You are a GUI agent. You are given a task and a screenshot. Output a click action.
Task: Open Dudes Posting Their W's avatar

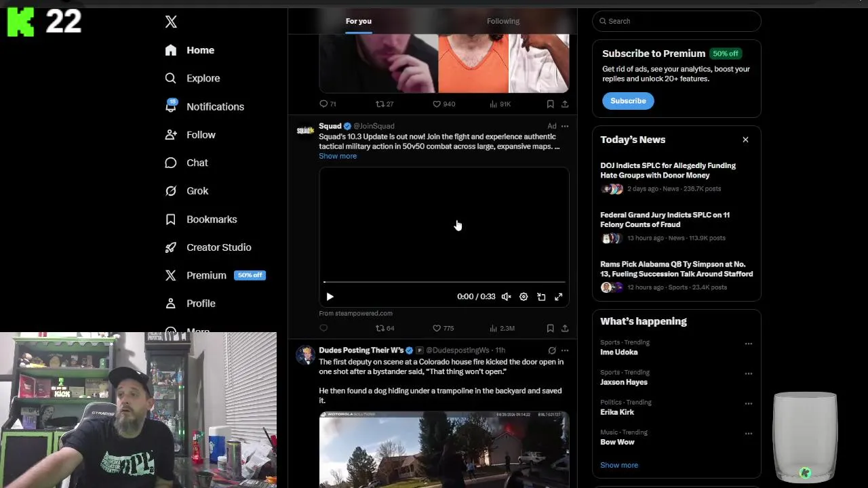click(306, 354)
